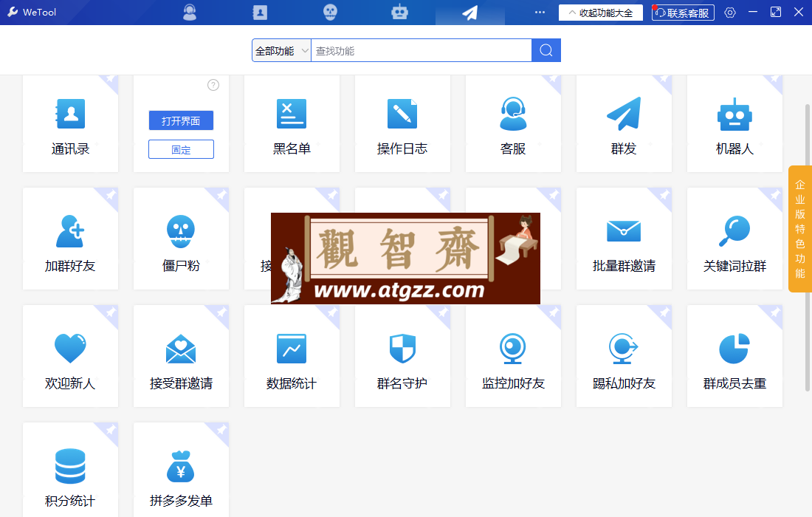Viewport: 812px width, 517px height.
Task: Open the 群名守护 group name guard
Action: (x=402, y=357)
